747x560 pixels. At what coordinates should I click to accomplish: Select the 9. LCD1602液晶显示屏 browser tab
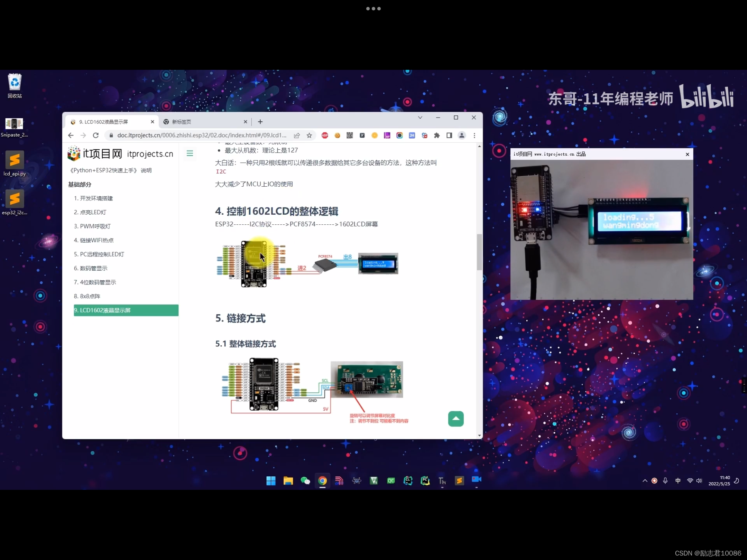pos(112,122)
